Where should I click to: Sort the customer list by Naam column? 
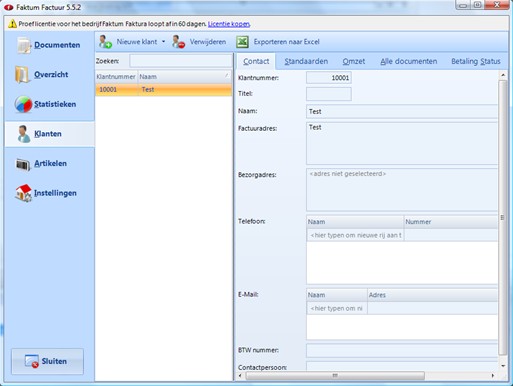point(185,77)
